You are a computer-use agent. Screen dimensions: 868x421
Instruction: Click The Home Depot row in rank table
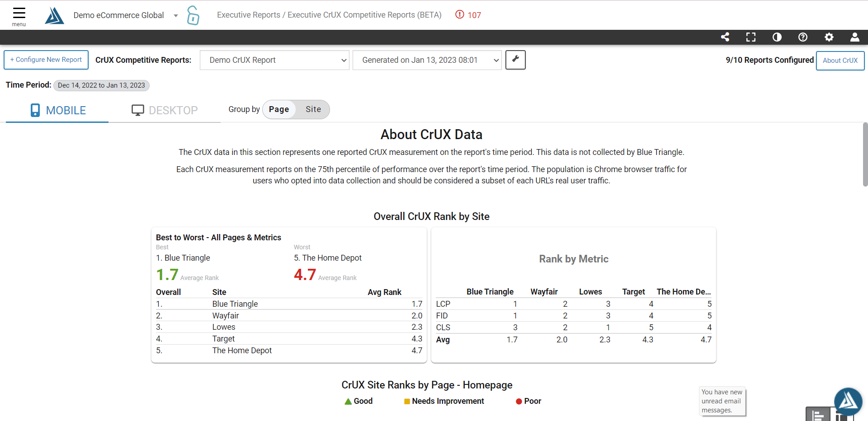coord(289,351)
